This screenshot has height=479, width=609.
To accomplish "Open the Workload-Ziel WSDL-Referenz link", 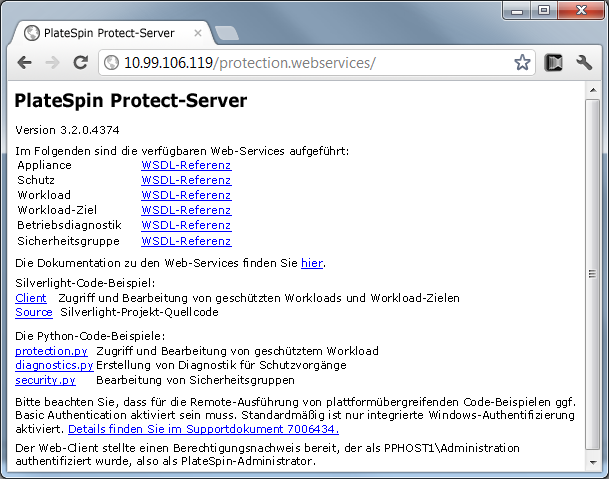I will 186,210.
